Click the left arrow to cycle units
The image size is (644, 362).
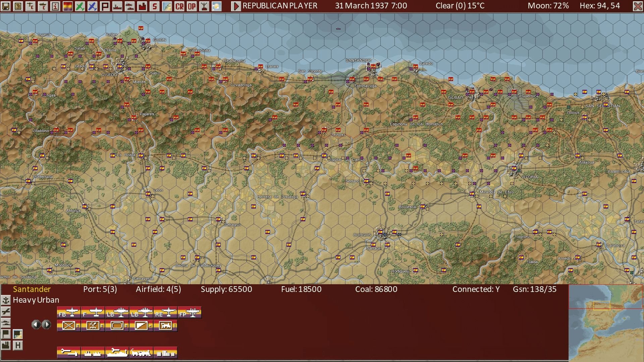coord(36,324)
